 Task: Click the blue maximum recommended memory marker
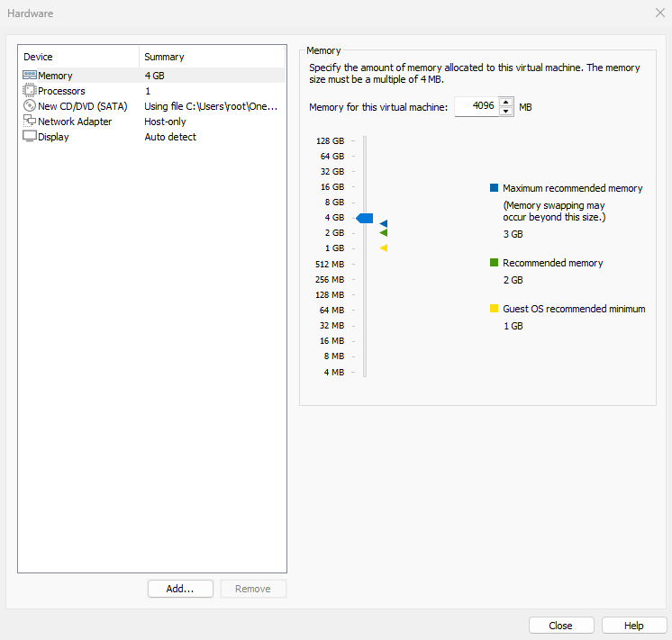coord(384,223)
